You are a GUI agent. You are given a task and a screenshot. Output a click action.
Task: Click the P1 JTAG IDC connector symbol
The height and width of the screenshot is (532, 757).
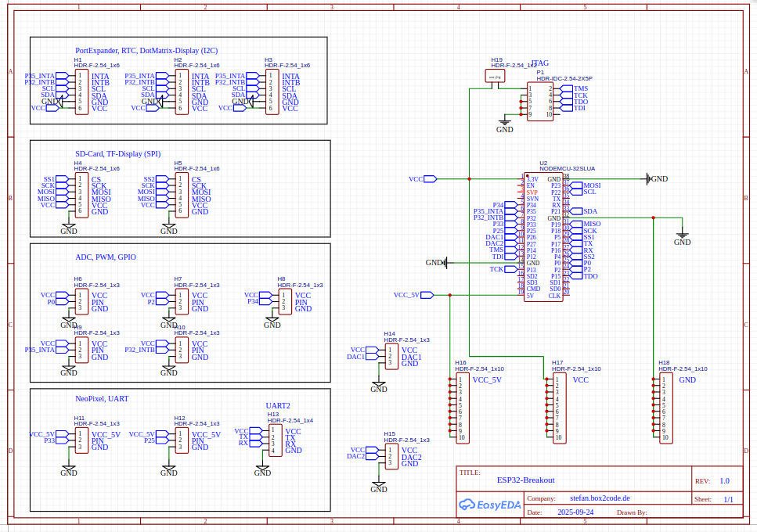pyautogui.click(x=539, y=102)
